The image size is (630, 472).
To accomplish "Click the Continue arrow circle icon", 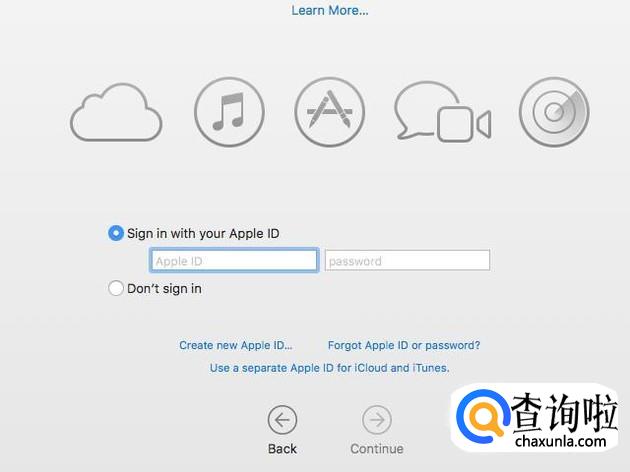I will 376,420.
